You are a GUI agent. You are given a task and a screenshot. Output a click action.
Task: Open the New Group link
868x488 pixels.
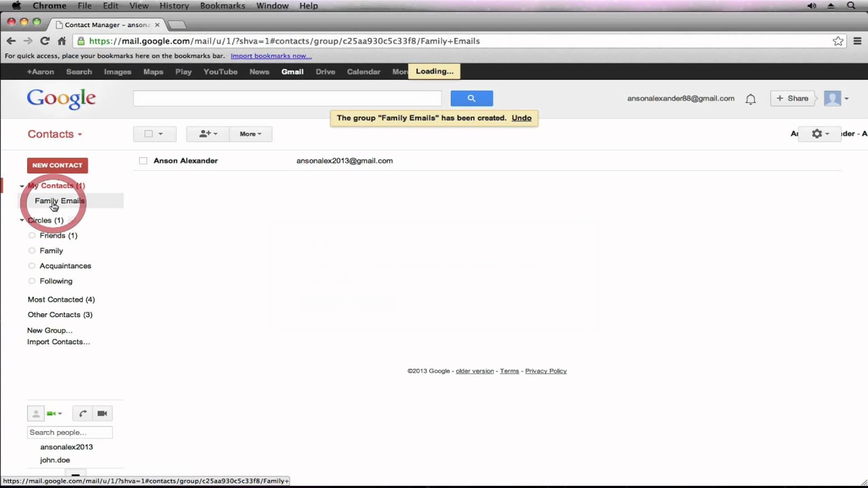[50, 330]
